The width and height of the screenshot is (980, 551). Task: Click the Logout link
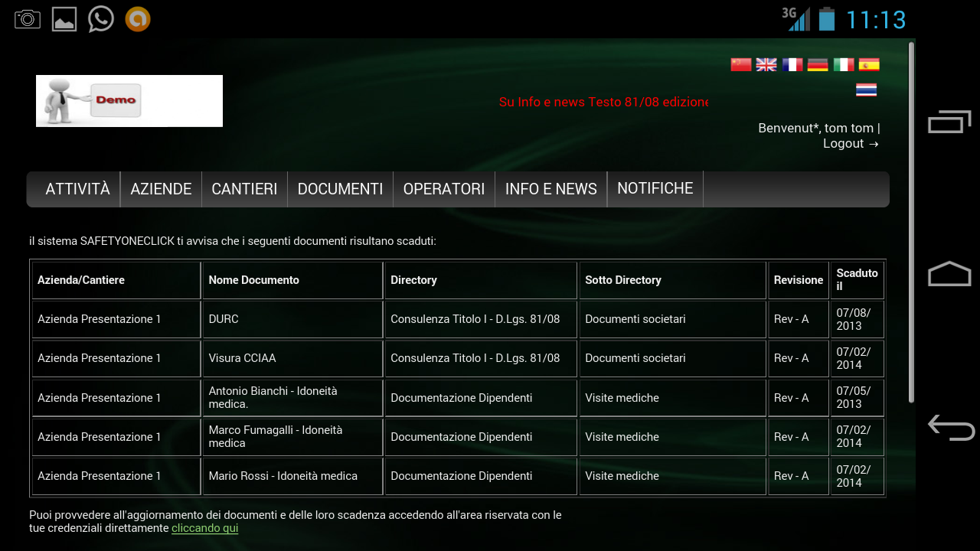click(x=851, y=144)
